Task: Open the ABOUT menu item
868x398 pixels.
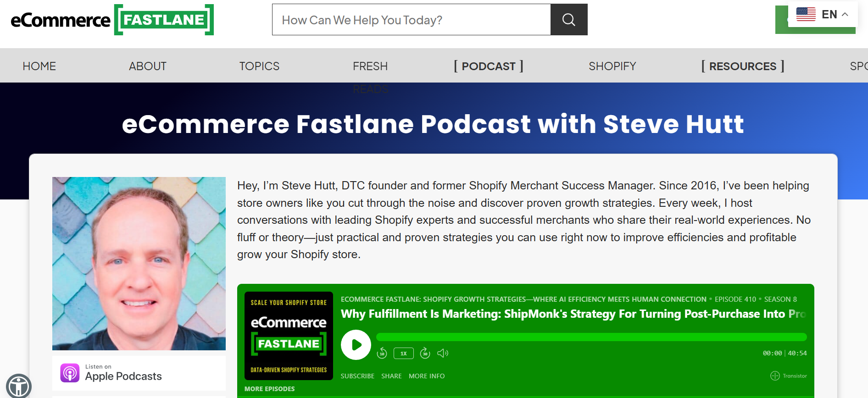Action: (x=147, y=66)
